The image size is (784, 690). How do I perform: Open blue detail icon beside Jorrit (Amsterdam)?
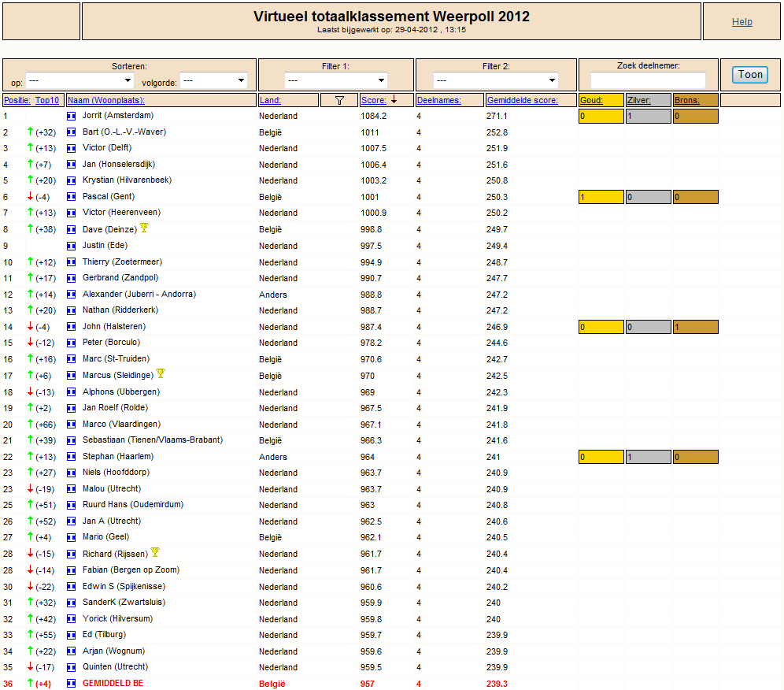(72, 116)
